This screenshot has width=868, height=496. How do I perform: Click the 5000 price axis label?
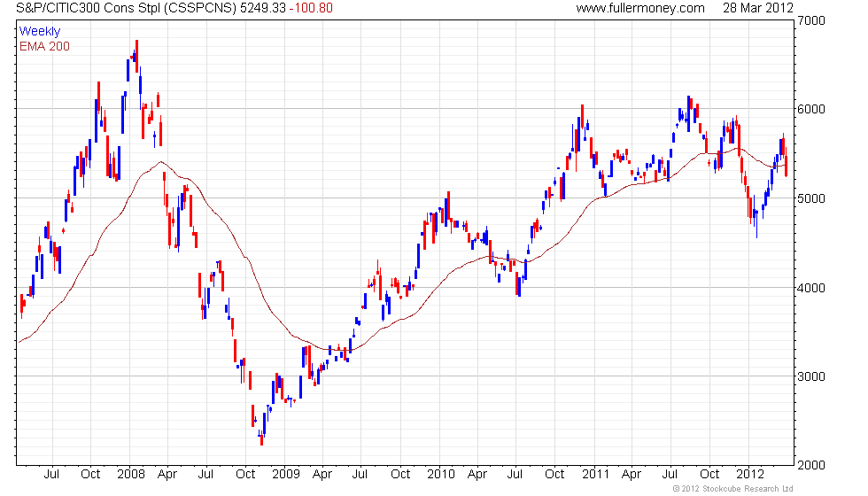click(x=811, y=198)
